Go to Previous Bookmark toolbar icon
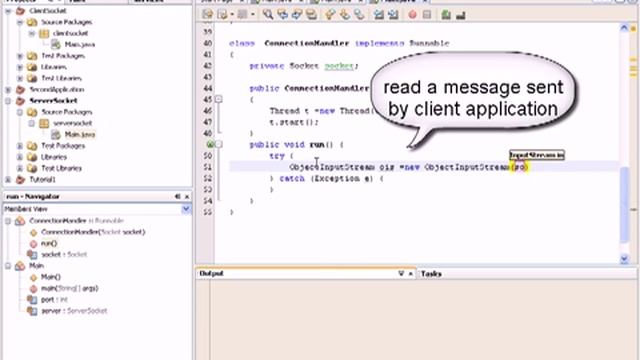640x360 pixels. (x=330, y=15)
